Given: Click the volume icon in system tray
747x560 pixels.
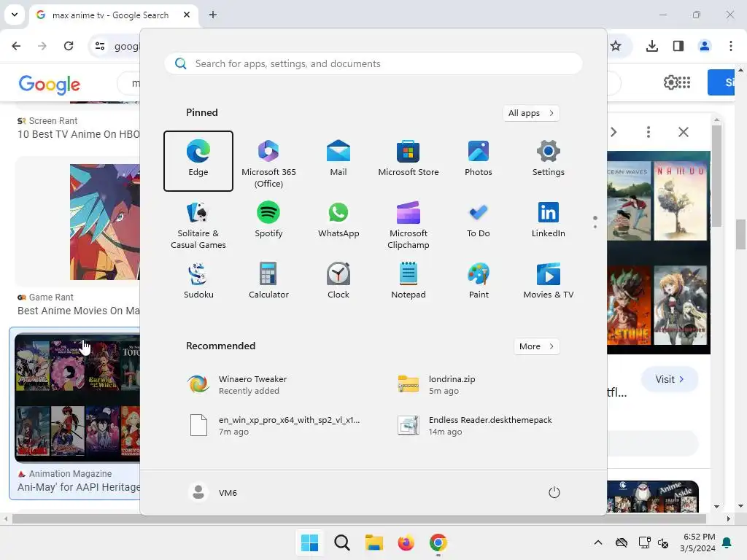Looking at the screenshot, I should pos(662,542).
